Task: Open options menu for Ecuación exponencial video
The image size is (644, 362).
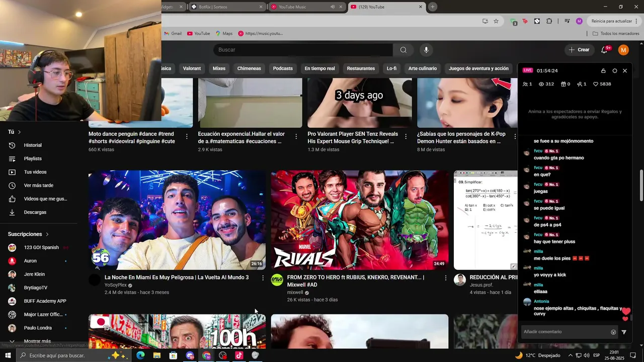Action: click(296, 136)
